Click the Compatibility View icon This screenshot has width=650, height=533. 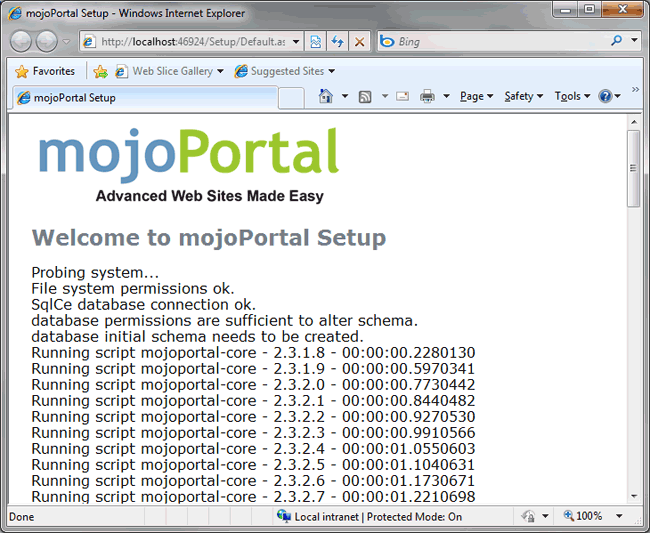pos(315,42)
